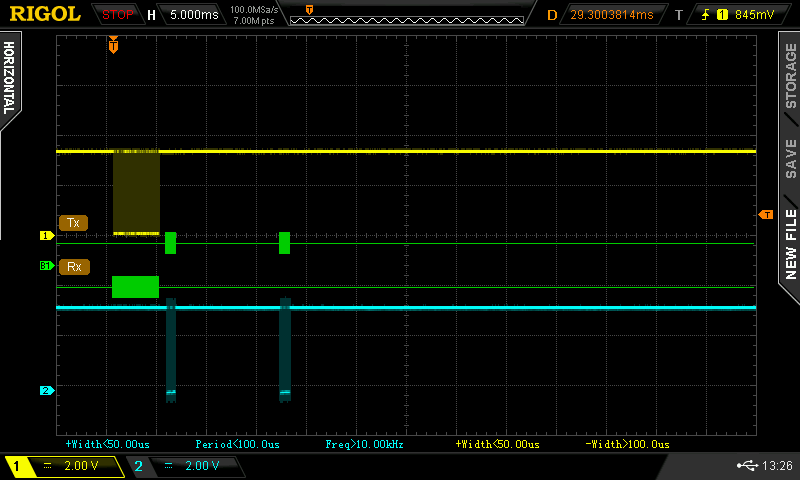
Task: Click channel 2 scale 2.00 V
Action: (202, 466)
